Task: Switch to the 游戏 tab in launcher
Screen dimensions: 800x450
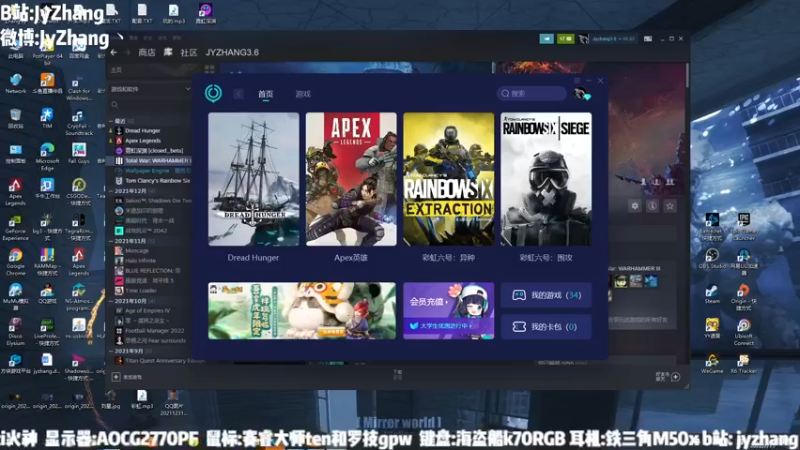Action: click(x=303, y=94)
